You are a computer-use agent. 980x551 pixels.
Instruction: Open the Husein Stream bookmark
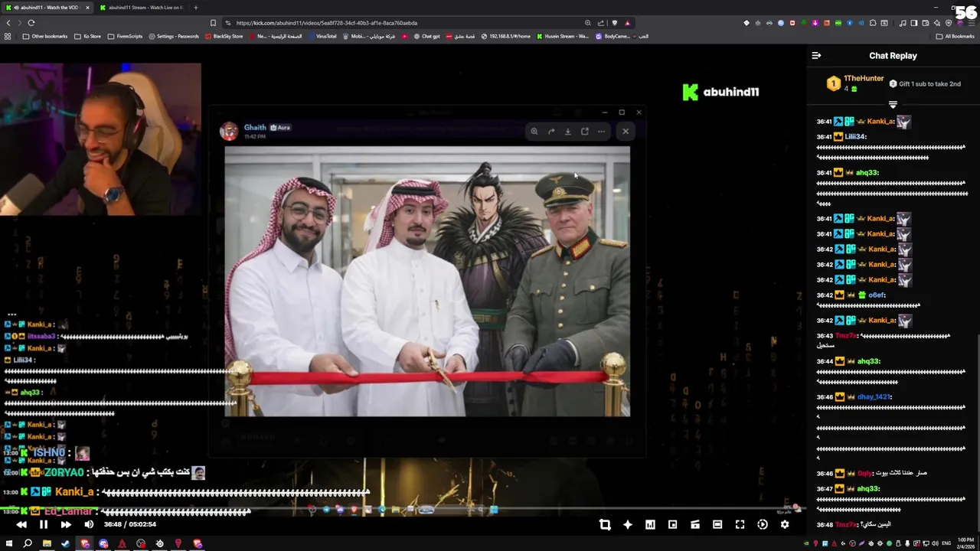(x=563, y=36)
